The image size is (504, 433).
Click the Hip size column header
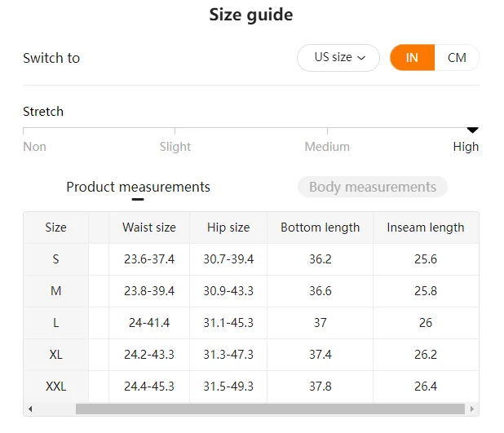(228, 228)
